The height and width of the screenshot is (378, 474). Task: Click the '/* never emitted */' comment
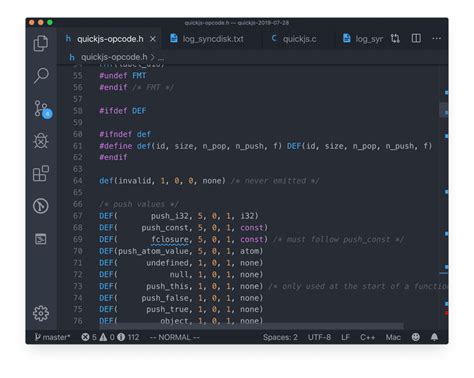(275, 181)
